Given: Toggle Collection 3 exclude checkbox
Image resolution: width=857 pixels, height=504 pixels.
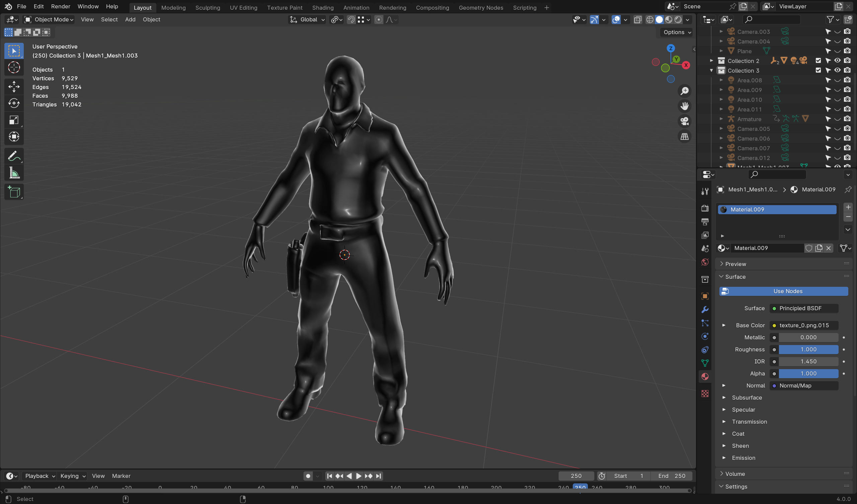Looking at the screenshot, I should point(818,70).
